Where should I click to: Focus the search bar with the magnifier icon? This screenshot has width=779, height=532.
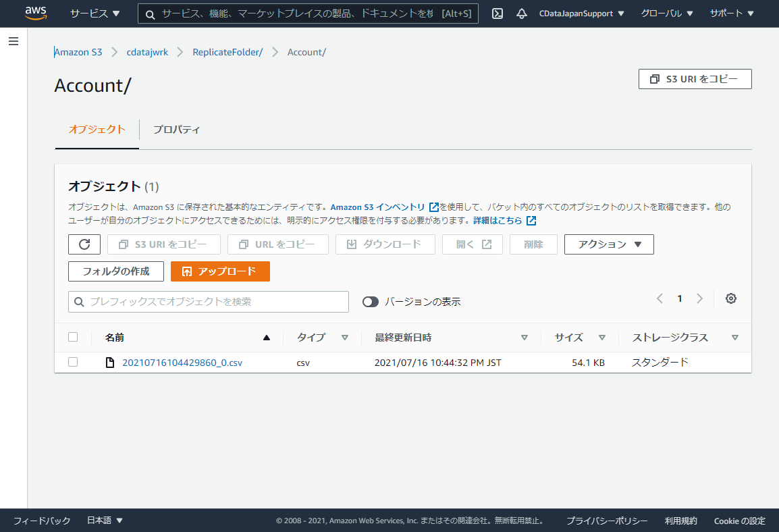pyautogui.click(x=308, y=13)
